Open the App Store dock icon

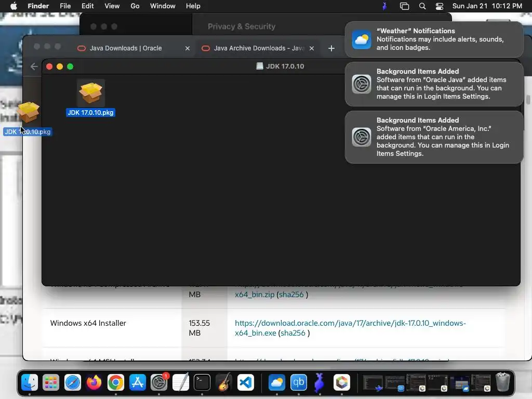137,382
